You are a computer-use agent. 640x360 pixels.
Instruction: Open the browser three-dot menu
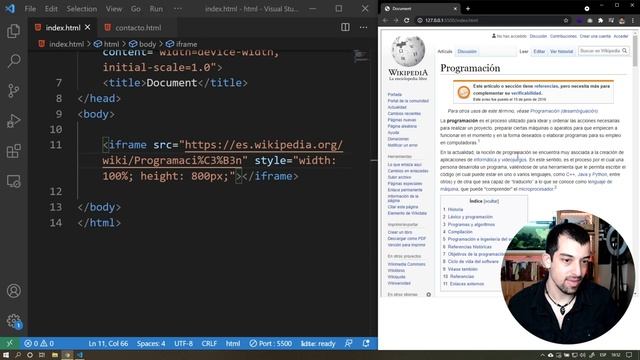coord(633,20)
